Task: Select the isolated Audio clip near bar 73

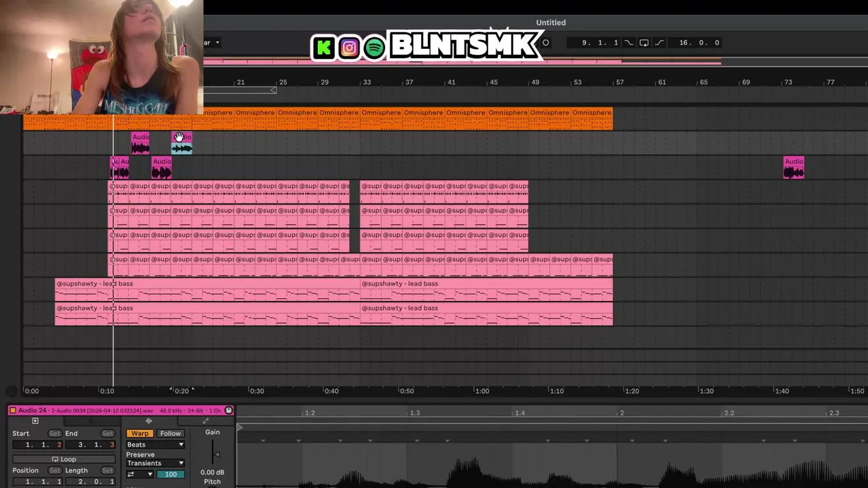Action: click(793, 167)
